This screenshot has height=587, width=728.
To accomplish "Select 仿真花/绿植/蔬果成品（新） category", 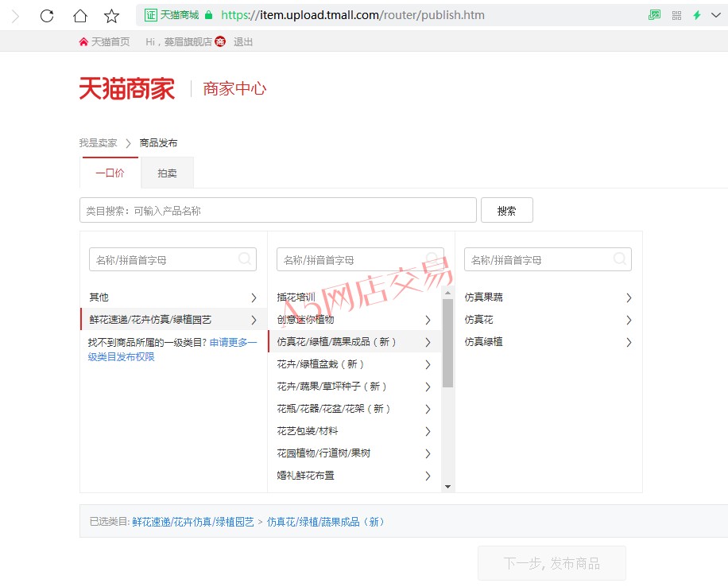I will (x=354, y=341).
